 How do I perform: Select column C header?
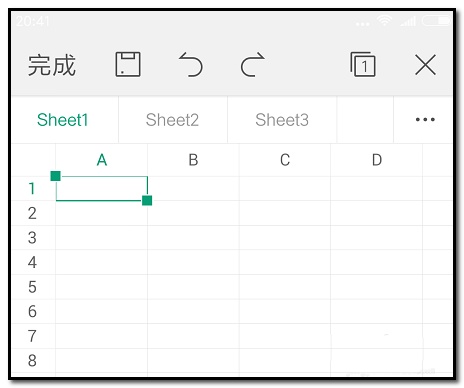(x=285, y=160)
